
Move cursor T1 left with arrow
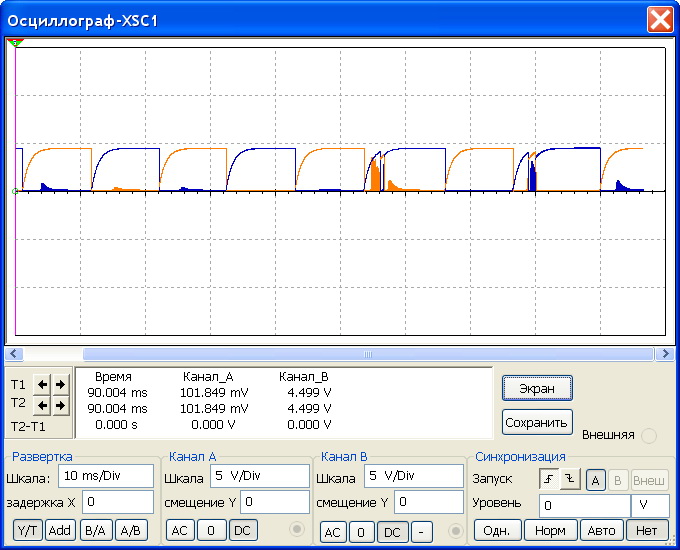point(42,384)
